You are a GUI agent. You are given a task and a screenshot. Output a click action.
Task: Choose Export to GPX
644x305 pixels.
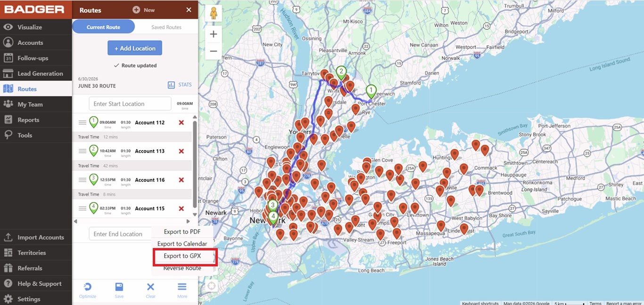182,256
